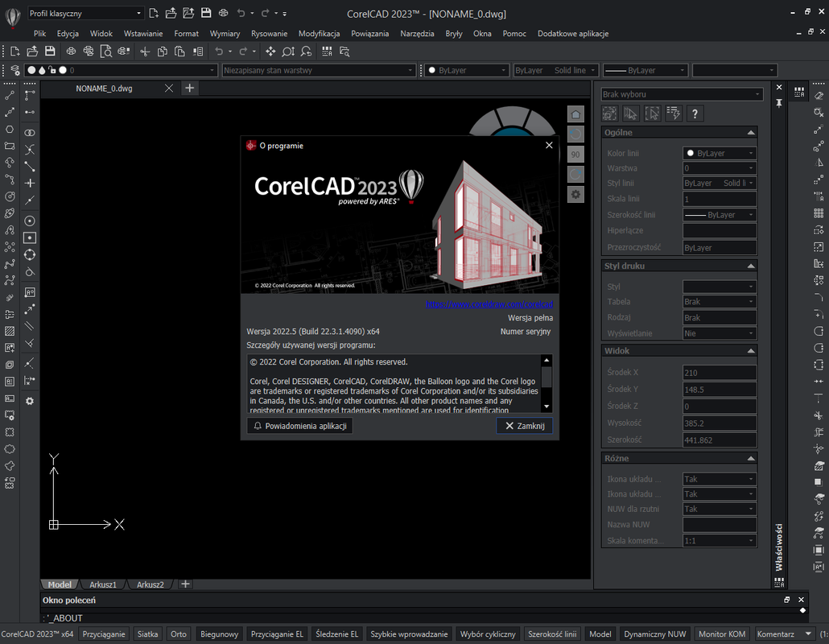Toggle Przyciąganie EL in status bar
This screenshot has width=829, height=644.
pyautogui.click(x=277, y=634)
